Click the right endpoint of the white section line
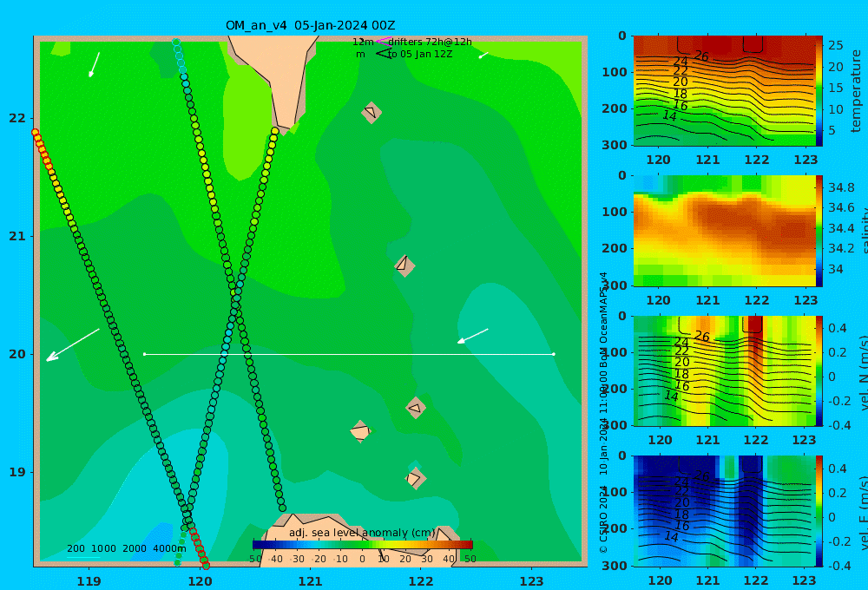The height and width of the screenshot is (590, 868). (x=554, y=354)
